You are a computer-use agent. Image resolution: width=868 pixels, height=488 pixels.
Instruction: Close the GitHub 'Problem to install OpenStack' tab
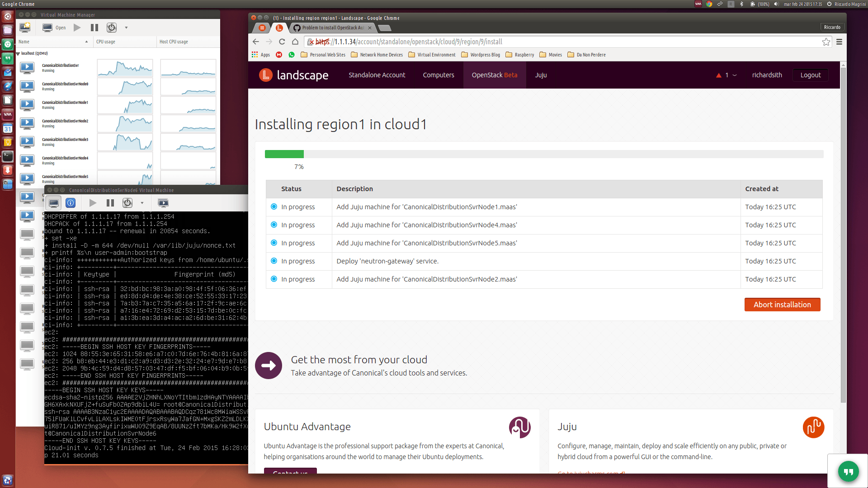370,28
